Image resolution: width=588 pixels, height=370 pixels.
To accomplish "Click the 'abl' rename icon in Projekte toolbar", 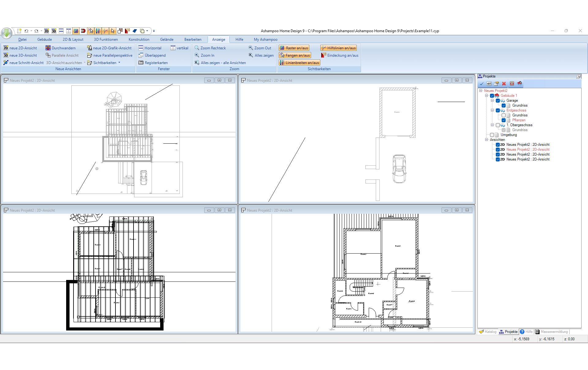I will point(489,84).
